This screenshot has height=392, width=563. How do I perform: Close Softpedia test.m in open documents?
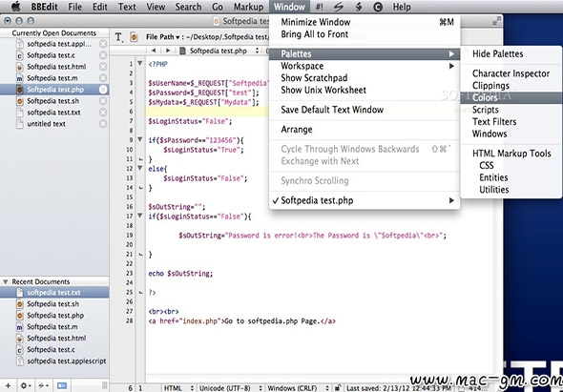click(x=103, y=78)
